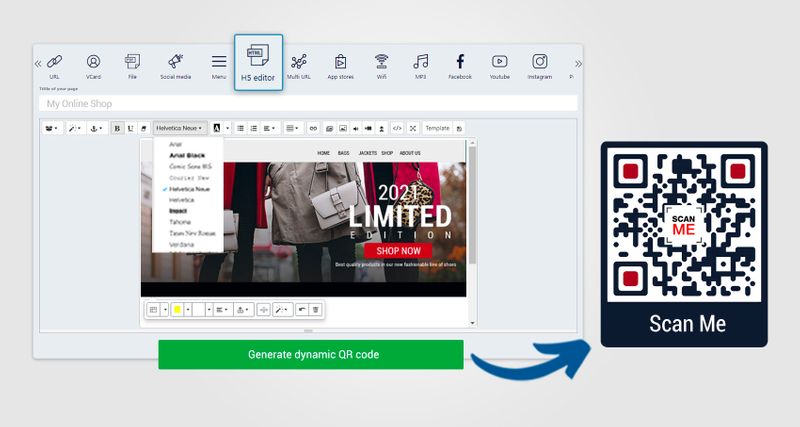Click the page title input field
Screen dimensions: 800x427
click(308, 104)
